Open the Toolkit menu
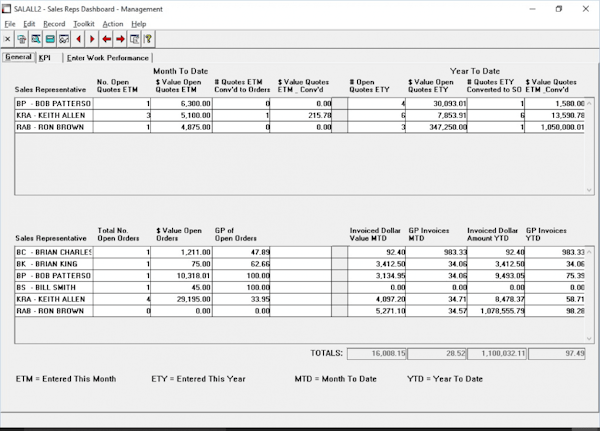The image size is (600, 431). (84, 24)
